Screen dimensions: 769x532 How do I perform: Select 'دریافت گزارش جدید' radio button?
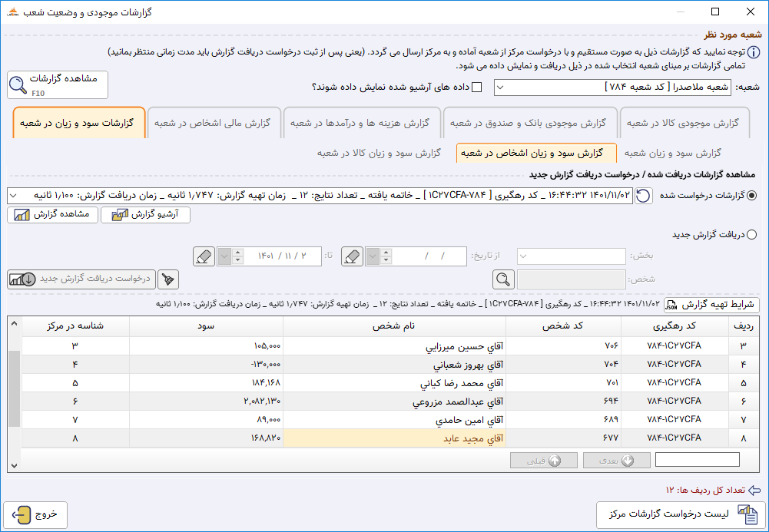coord(751,235)
